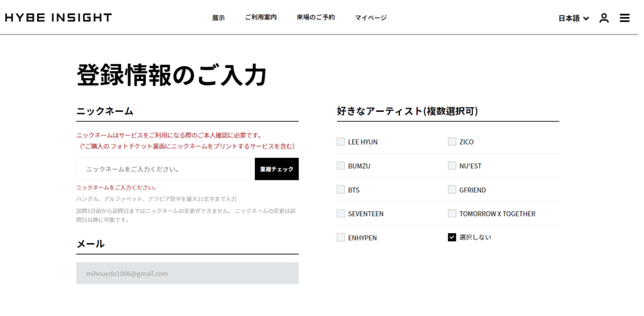
Task: Open the ご利用案内 menu item
Action: point(261,18)
